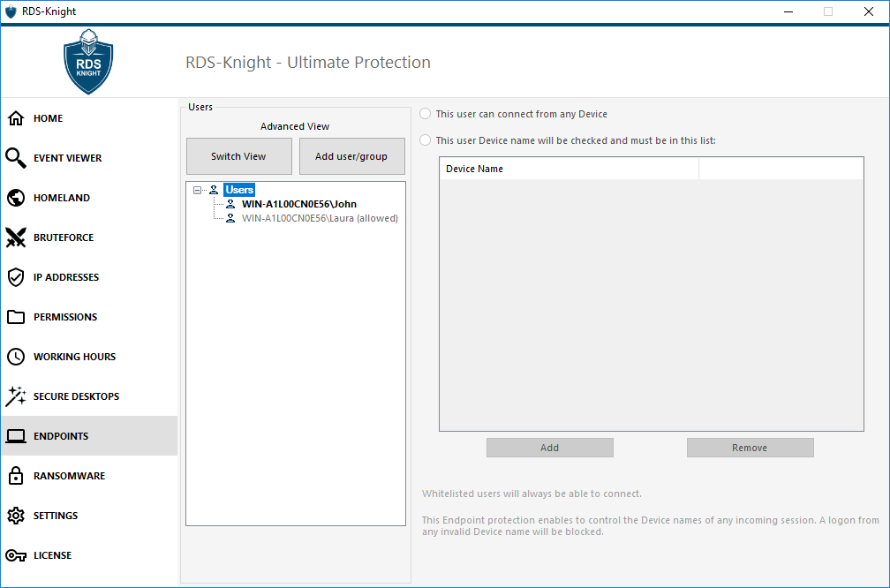890x588 pixels.
Task: Select the Users root tree item
Action: tap(239, 190)
